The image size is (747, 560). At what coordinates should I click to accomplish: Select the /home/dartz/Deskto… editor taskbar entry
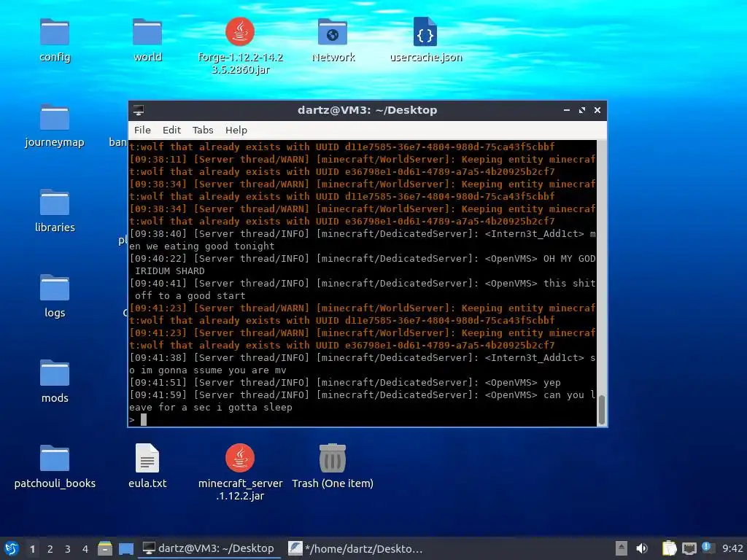[355, 548]
